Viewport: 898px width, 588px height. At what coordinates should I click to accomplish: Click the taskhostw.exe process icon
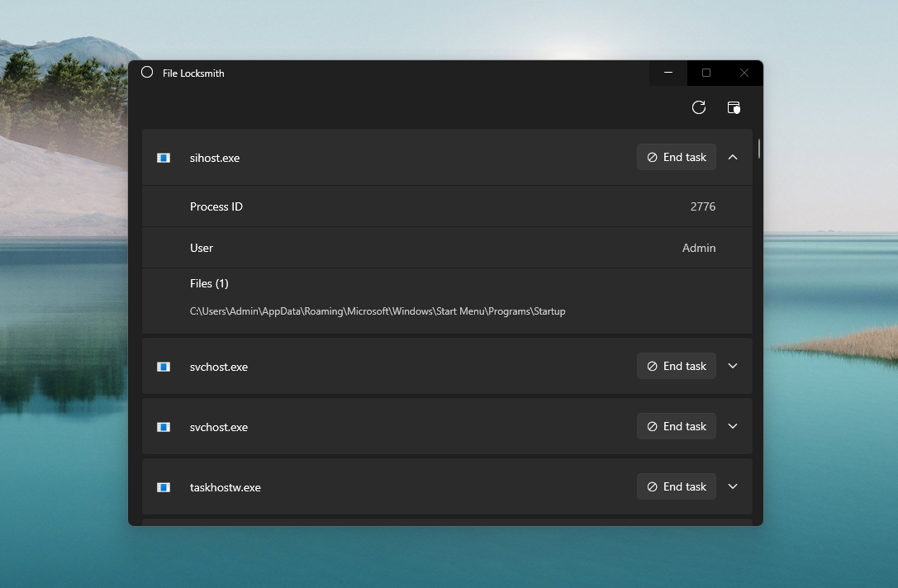[x=164, y=487]
